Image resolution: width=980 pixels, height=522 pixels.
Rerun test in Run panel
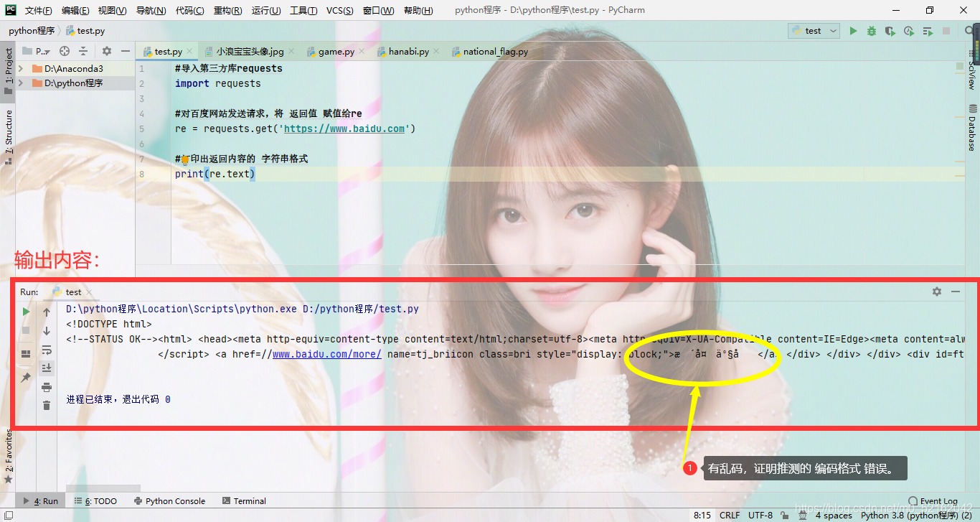point(26,312)
